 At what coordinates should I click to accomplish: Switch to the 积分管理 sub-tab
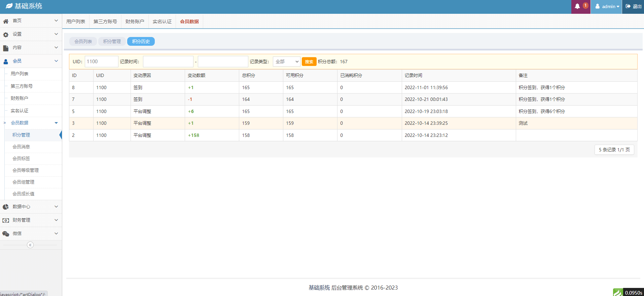tap(112, 41)
